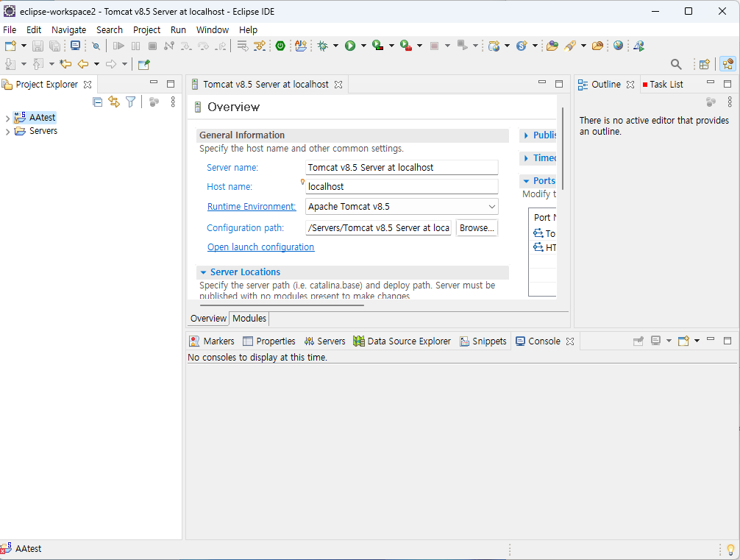Click the Open Web Browser globe icon
Image resolution: width=740 pixels, height=560 pixels.
tap(618, 46)
